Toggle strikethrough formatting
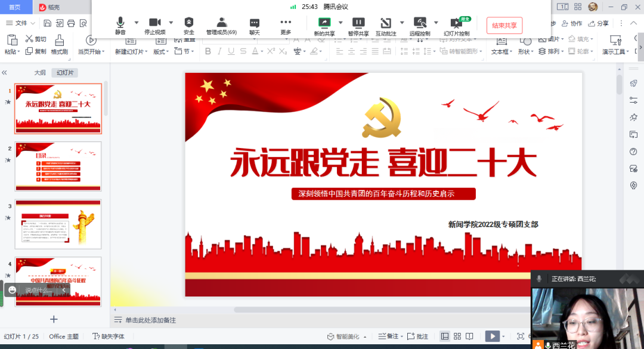The width and height of the screenshot is (644, 349). pos(243,51)
